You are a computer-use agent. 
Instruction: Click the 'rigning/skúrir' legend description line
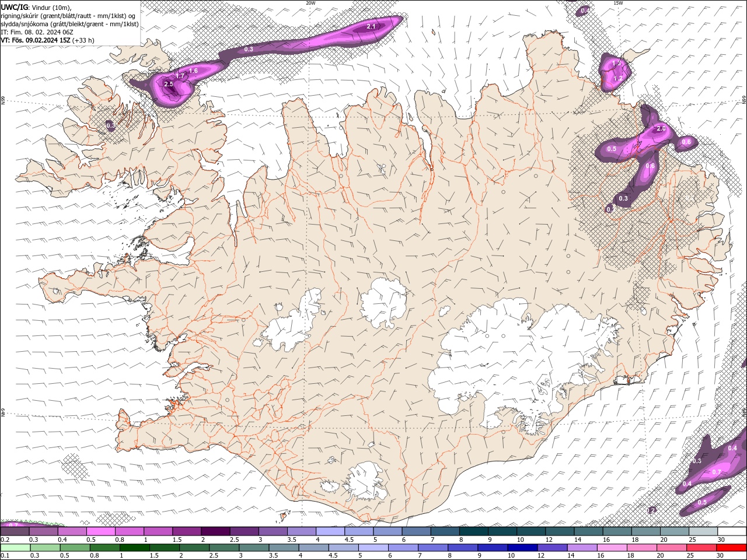pos(68,15)
